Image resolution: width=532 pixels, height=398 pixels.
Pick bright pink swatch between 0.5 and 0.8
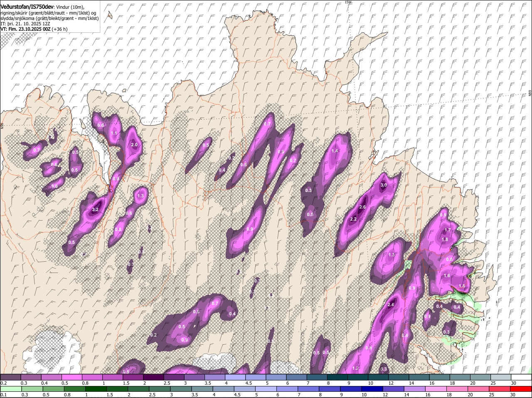[x=71, y=377]
